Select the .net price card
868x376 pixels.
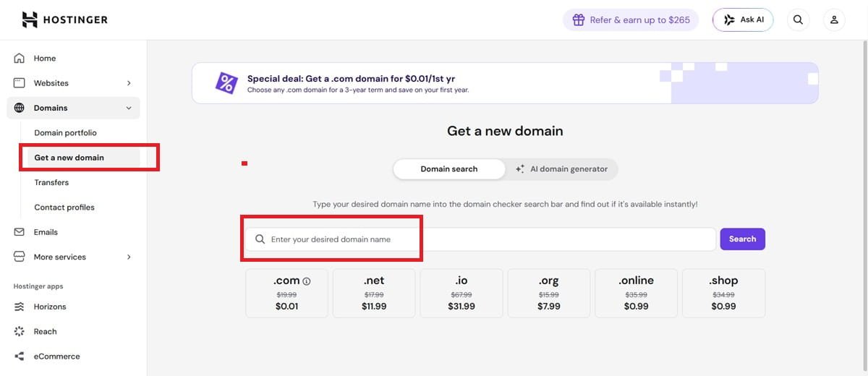[x=374, y=294]
